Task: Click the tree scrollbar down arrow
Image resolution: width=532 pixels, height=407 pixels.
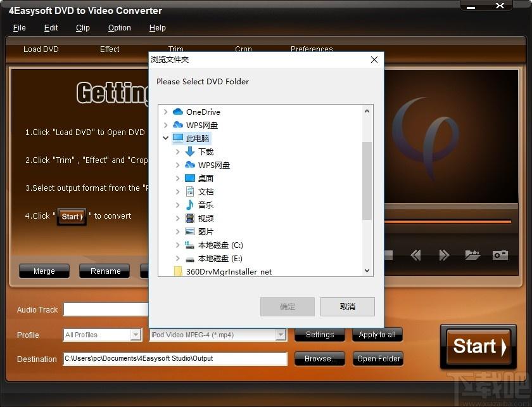Action: point(367,271)
